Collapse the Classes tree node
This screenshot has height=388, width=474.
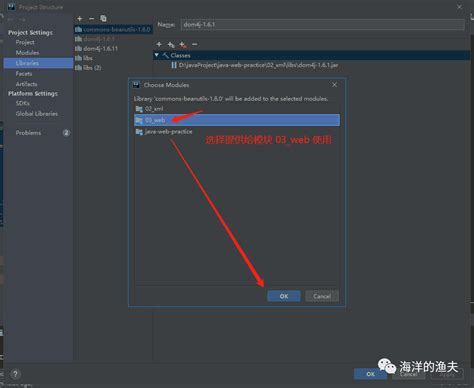tap(157, 55)
